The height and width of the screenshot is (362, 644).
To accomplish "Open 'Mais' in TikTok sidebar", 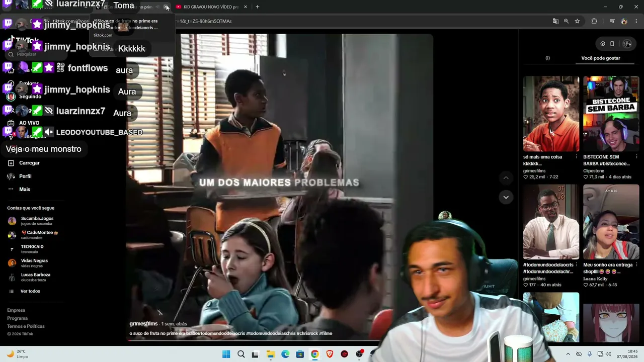I will [x=19, y=190].
